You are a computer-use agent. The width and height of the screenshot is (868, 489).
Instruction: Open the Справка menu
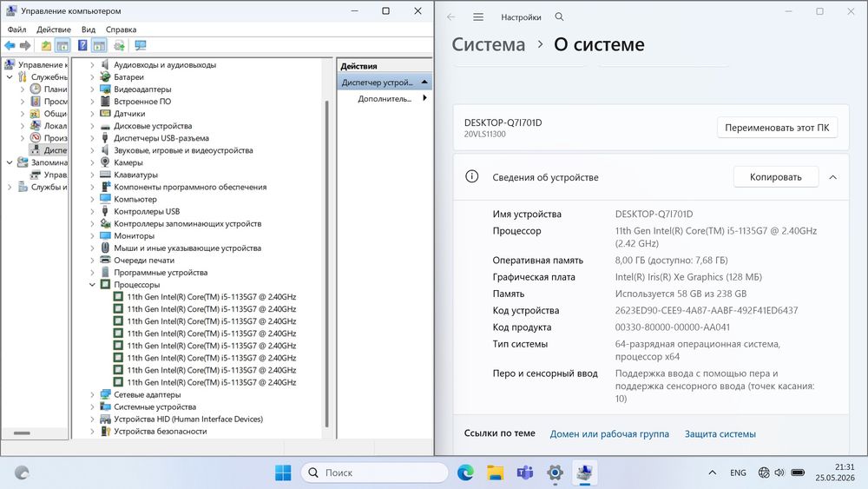pos(121,30)
